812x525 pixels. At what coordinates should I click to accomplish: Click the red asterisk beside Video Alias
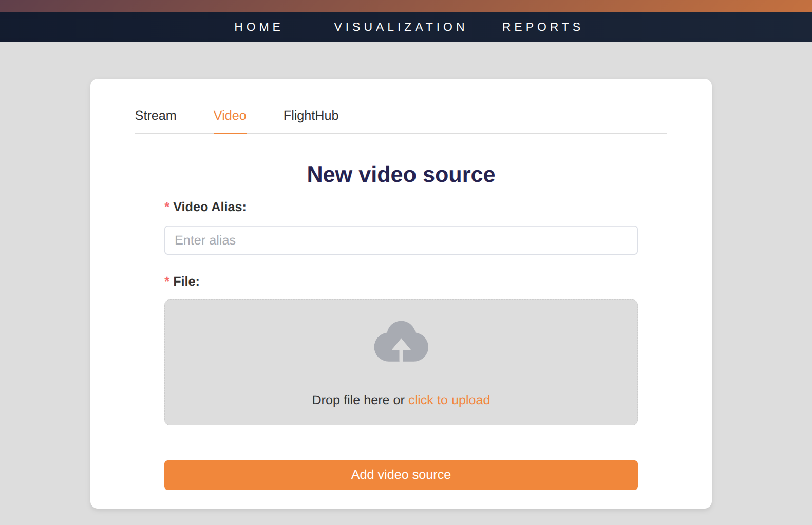click(x=167, y=207)
